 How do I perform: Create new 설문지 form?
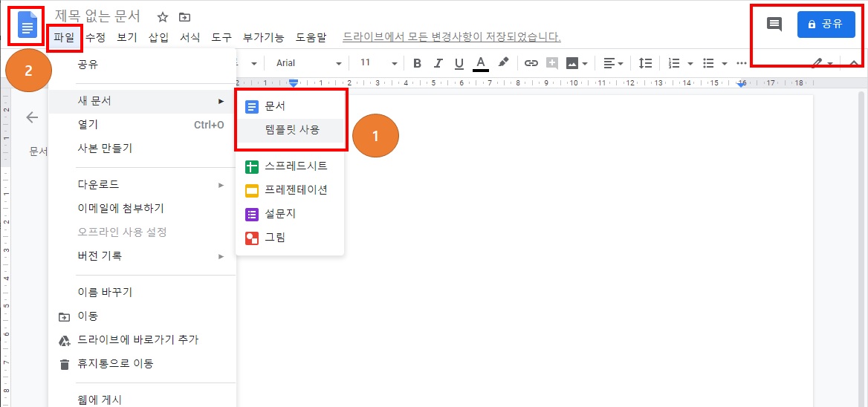(x=290, y=214)
